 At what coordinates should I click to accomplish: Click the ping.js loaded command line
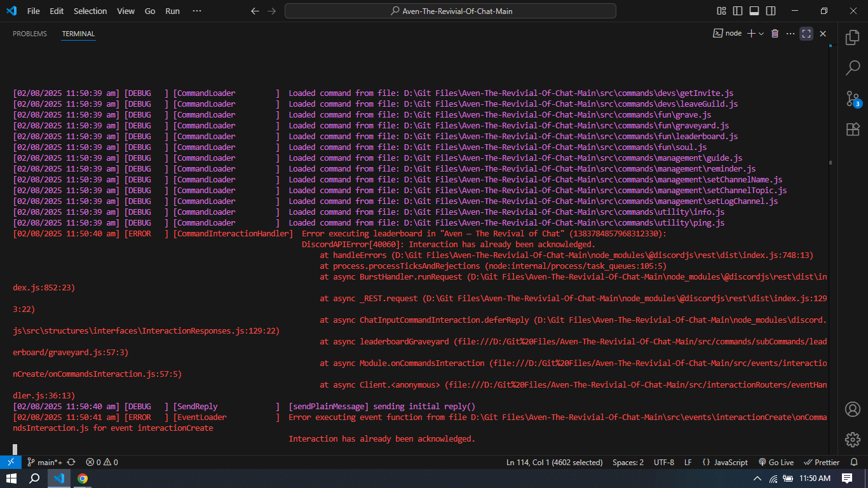pyautogui.click(x=369, y=222)
